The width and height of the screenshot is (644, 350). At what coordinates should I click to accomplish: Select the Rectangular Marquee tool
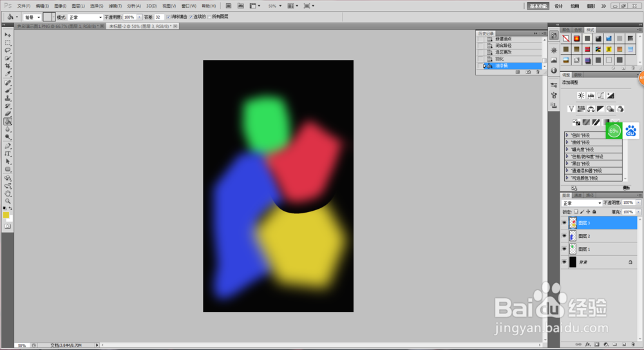click(x=7, y=43)
